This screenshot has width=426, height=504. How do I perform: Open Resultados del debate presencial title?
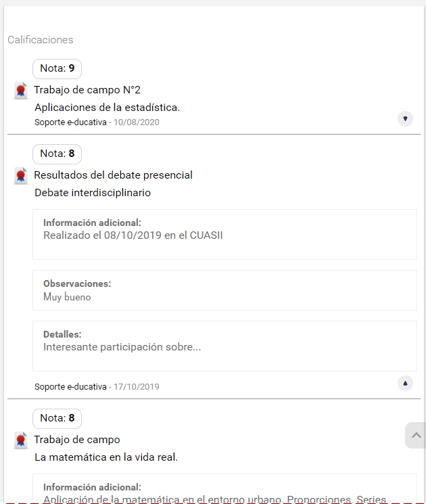coord(113,175)
